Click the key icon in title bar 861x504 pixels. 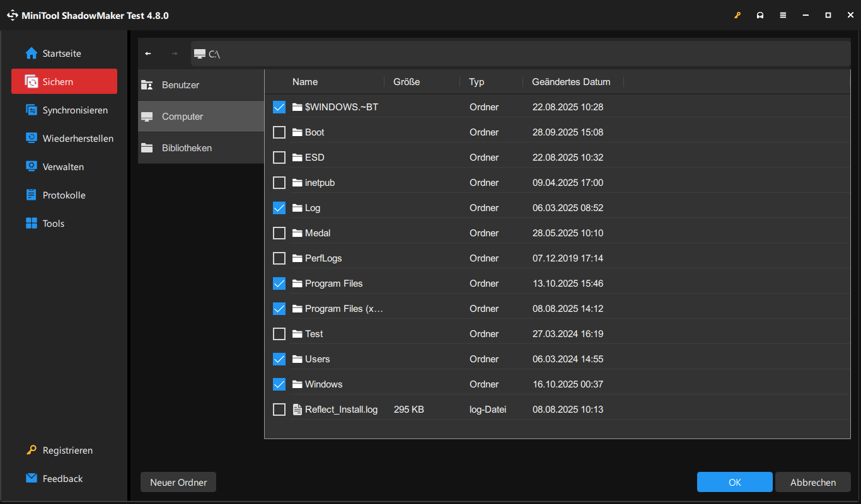[737, 15]
